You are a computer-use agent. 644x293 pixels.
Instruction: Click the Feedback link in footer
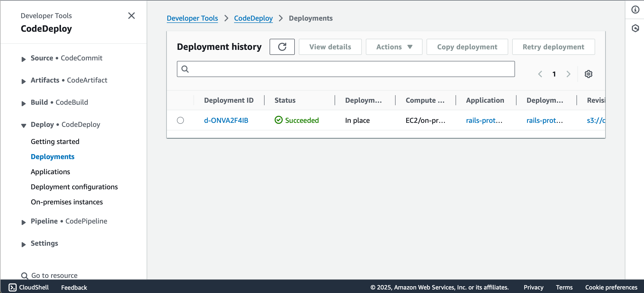pos(74,287)
